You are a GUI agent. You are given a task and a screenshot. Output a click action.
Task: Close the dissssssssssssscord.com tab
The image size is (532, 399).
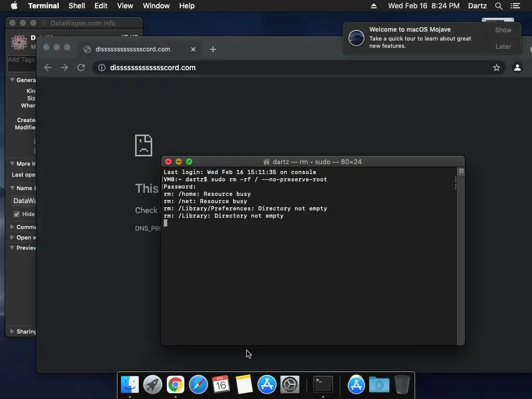pyautogui.click(x=193, y=49)
